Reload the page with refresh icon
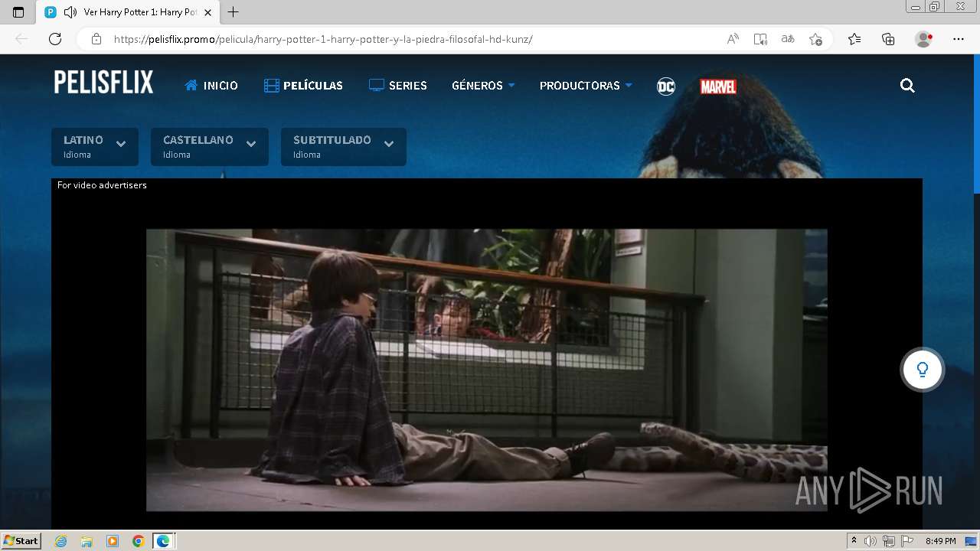Screen dimensions: 980x551 click(x=55, y=39)
